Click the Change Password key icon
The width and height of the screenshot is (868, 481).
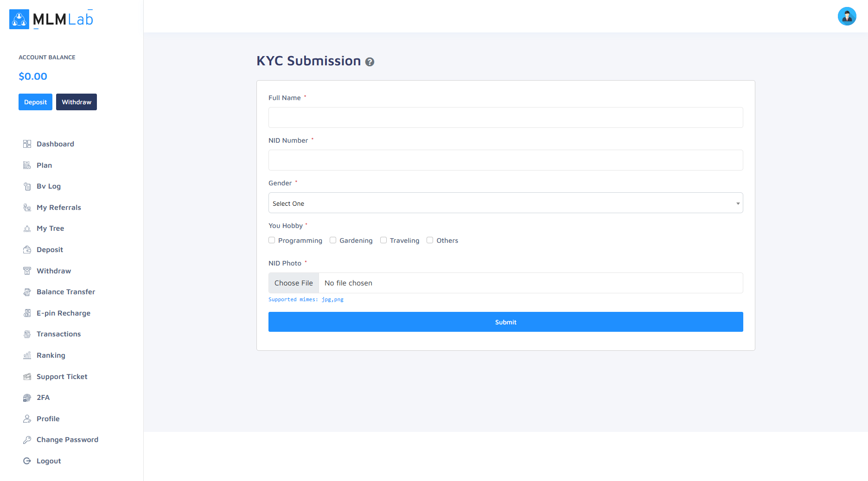tap(27, 440)
